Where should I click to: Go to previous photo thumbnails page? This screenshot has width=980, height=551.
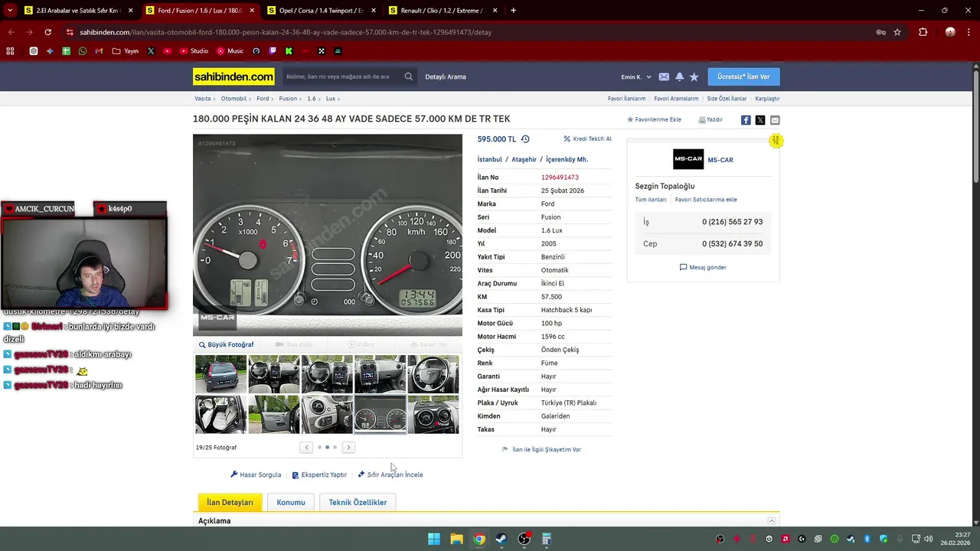point(306,448)
